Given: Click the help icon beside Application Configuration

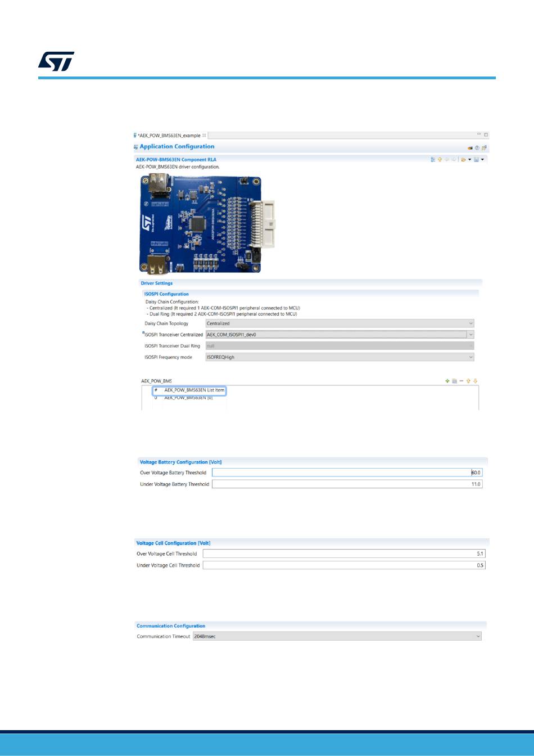Looking at the screenshot, I should click(x=477, y=148).
